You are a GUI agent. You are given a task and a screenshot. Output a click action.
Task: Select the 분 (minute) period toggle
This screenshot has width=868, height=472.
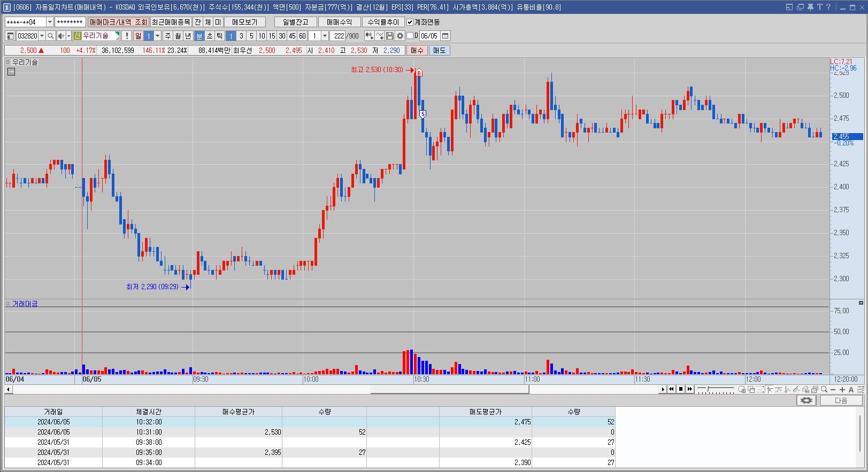tap(199, 36)
